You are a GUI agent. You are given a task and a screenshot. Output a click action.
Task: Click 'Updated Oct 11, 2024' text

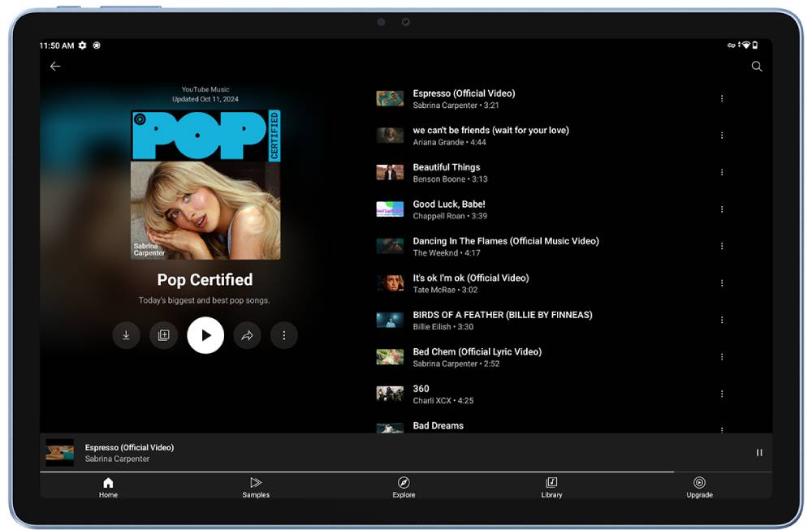205,99
